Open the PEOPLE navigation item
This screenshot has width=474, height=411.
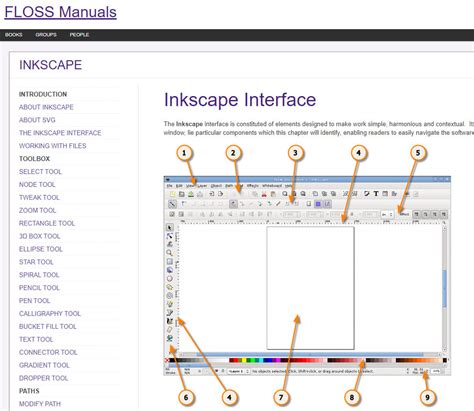[x=79, y=35]
